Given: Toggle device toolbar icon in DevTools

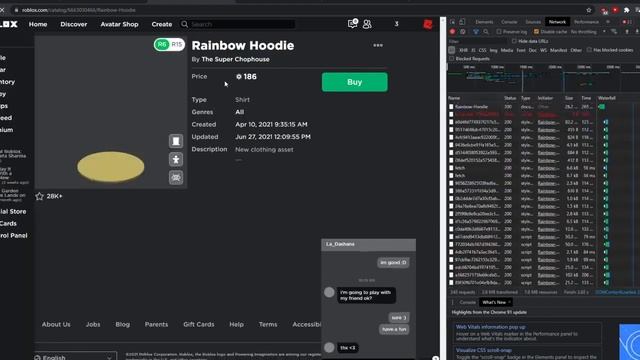Looking at the screenshot, I should click(x=462, y=22).
